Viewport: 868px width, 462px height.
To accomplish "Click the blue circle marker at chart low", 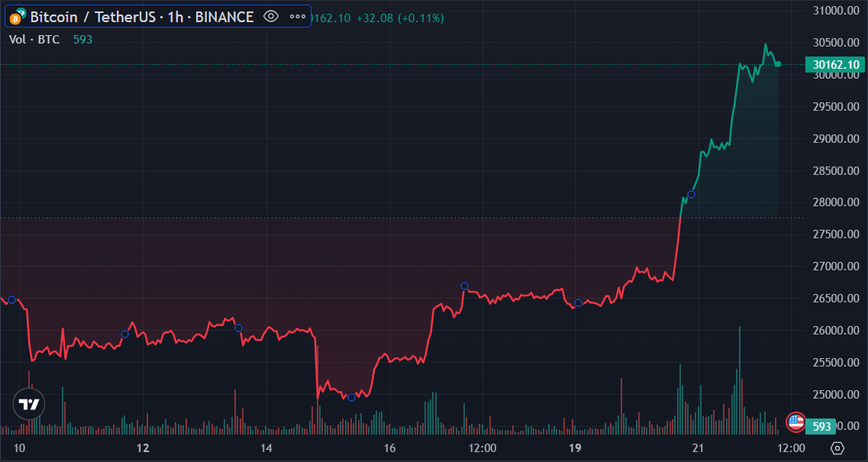I will tap(351, 397).
